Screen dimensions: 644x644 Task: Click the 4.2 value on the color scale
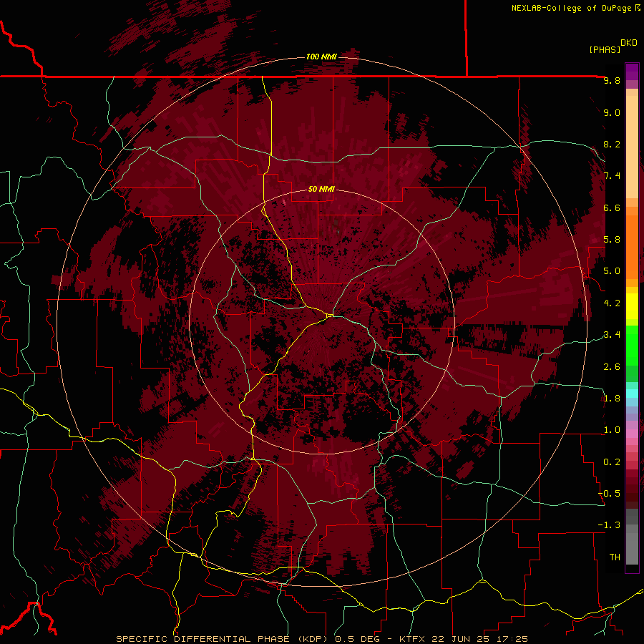pyautogui.click(x=612, y=303)
